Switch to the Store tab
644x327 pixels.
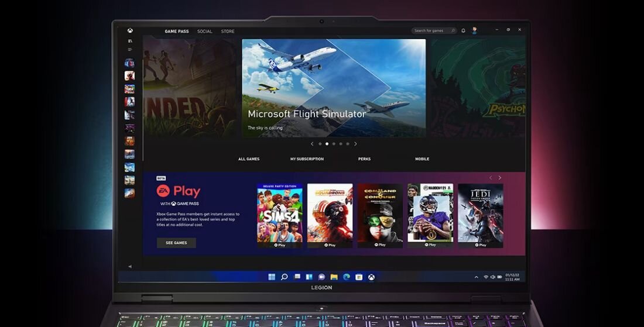coord(228,31)
